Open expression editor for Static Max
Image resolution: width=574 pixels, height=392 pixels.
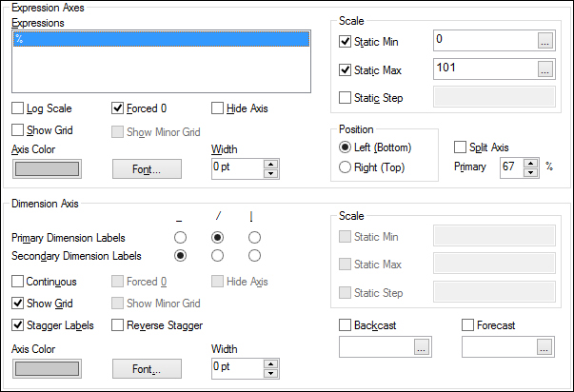(544, 69)
